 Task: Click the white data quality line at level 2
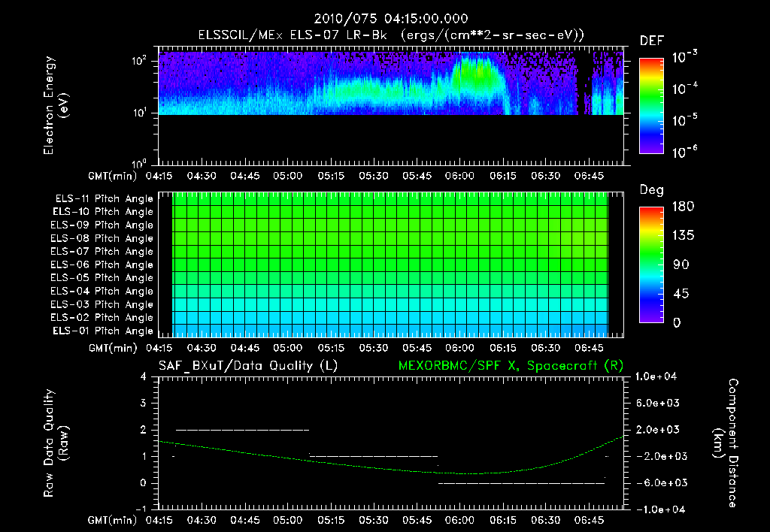pos(243,430)
